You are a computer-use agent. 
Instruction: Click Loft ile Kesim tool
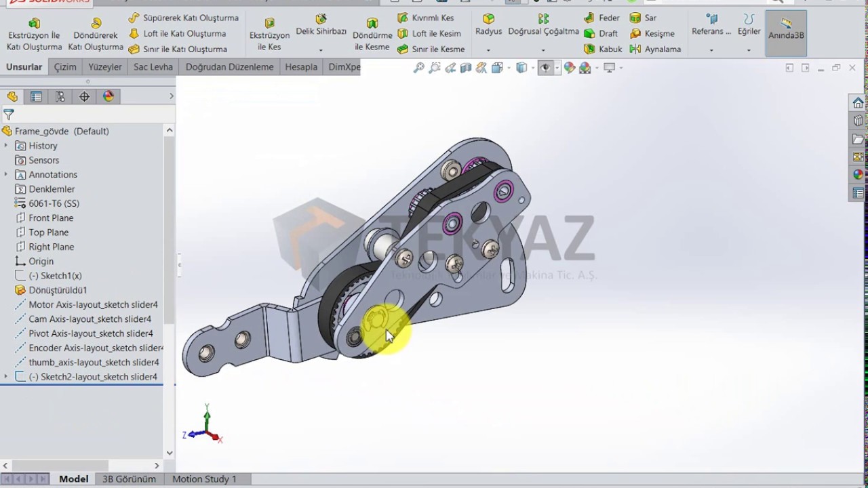429,33
